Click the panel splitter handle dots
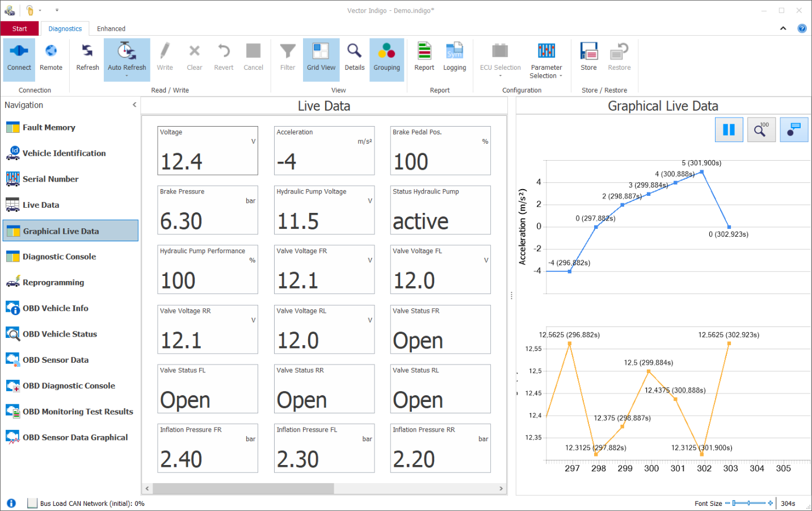 pos(511,295)
